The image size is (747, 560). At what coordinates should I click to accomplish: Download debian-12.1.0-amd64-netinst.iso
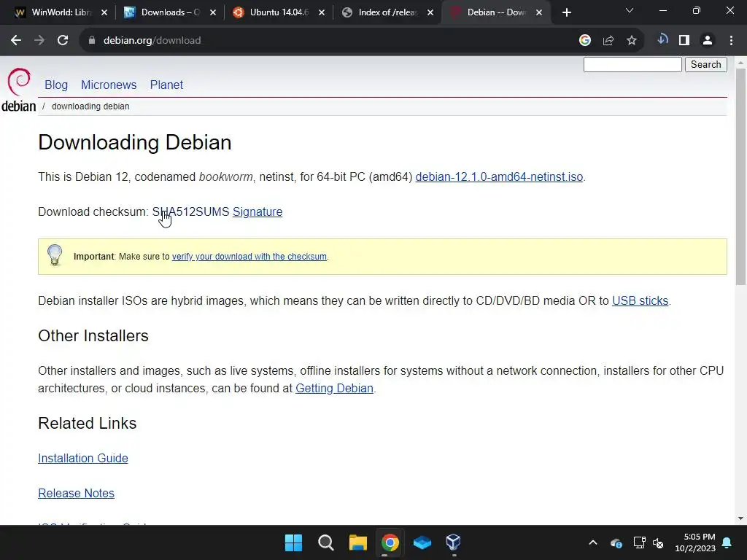[499, 176]
